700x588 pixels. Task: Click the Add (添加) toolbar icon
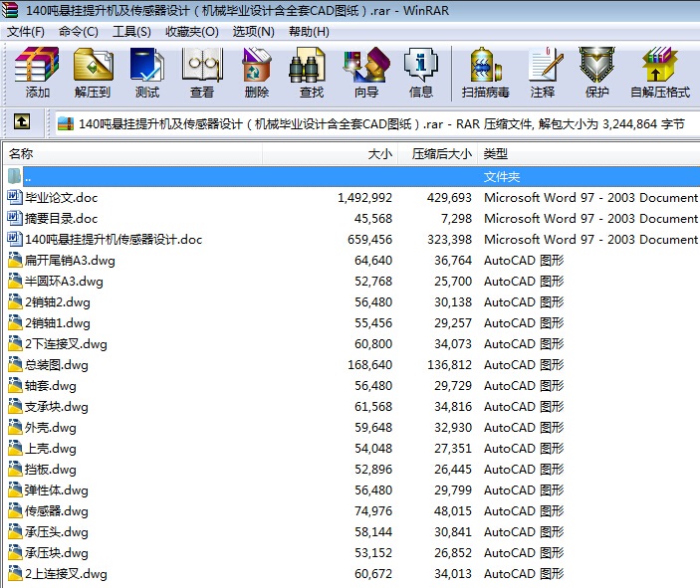(37, 65)
